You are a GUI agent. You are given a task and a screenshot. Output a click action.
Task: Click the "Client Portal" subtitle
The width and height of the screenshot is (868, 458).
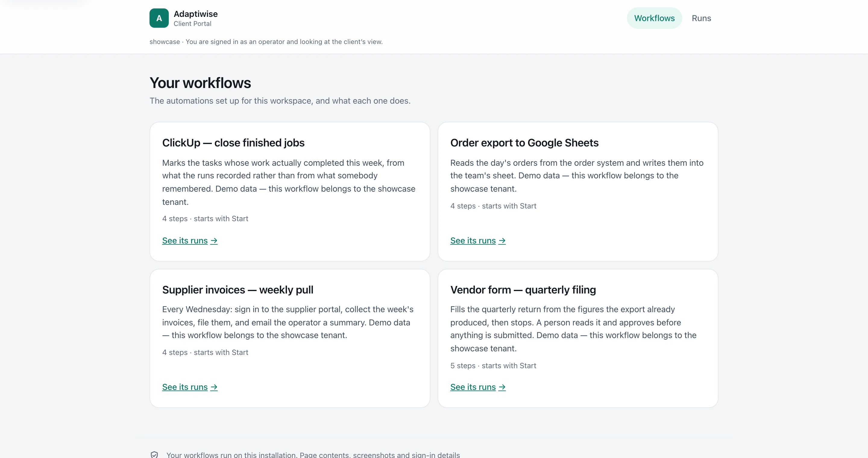[x=192, y=24]
